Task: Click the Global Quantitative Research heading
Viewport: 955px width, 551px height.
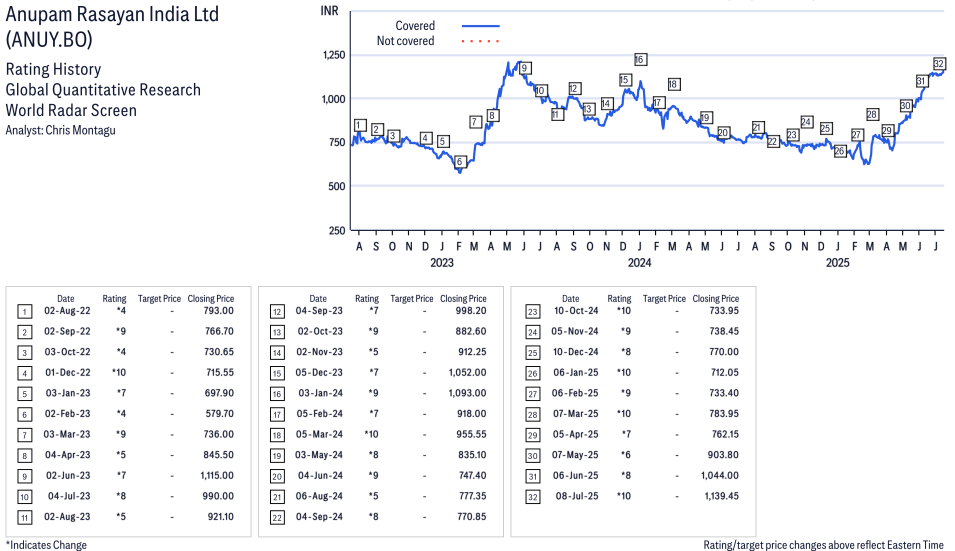Action: tap(103, 90)
